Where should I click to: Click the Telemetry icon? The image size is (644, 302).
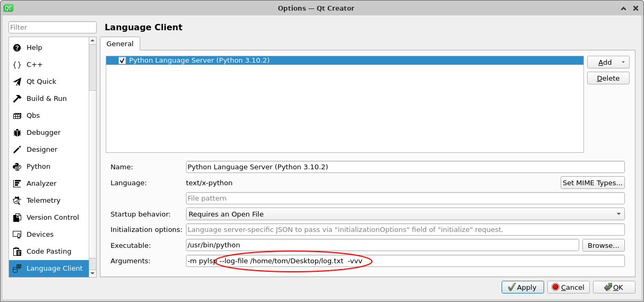[17, 201]
